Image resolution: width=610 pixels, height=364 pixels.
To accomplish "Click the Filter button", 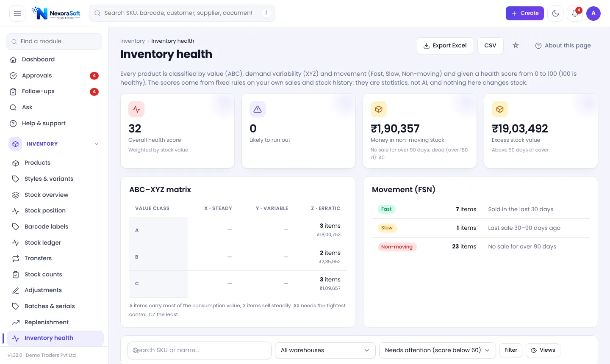I will [x=511, y=350].
